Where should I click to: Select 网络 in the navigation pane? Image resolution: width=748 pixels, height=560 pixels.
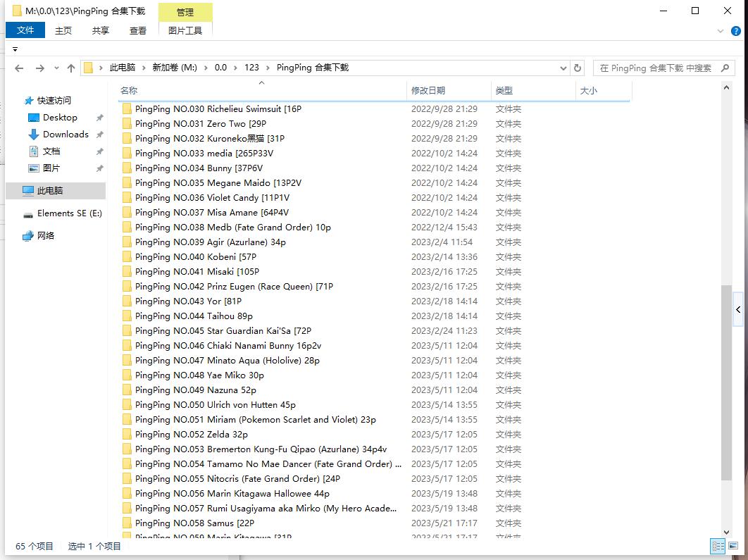point(45,236)
